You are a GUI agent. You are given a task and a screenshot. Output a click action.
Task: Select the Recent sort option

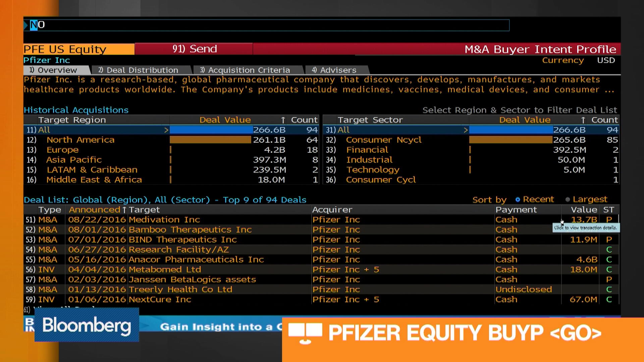click(x=518, y=199)
